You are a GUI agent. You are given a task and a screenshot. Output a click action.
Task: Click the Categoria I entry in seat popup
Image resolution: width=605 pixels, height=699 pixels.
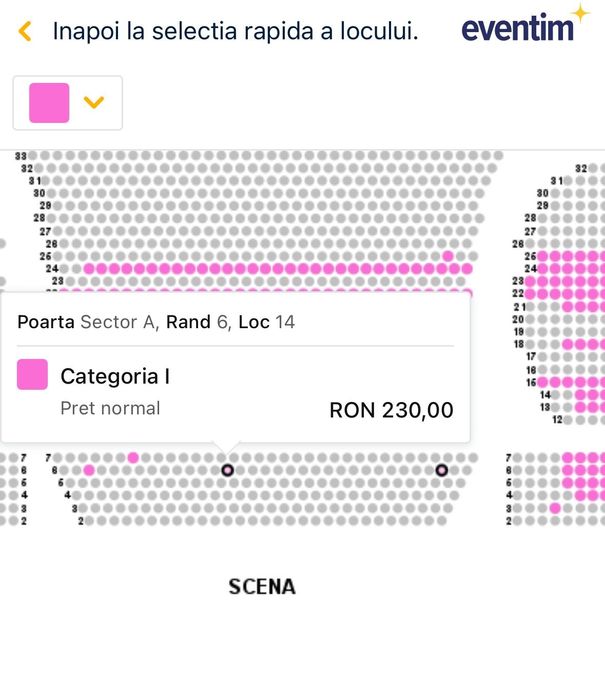pyautogui.click(x=115, y=376)
